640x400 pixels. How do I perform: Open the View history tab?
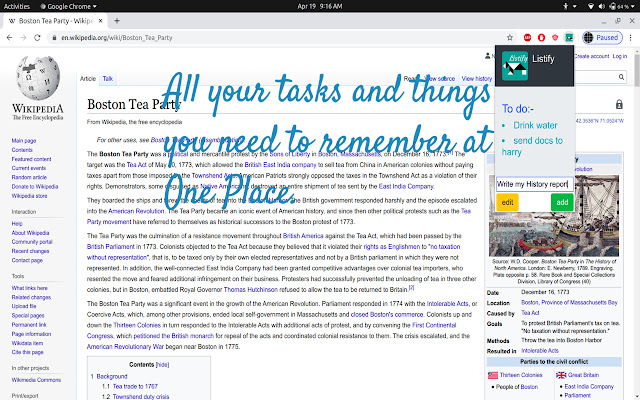[477, 78]
